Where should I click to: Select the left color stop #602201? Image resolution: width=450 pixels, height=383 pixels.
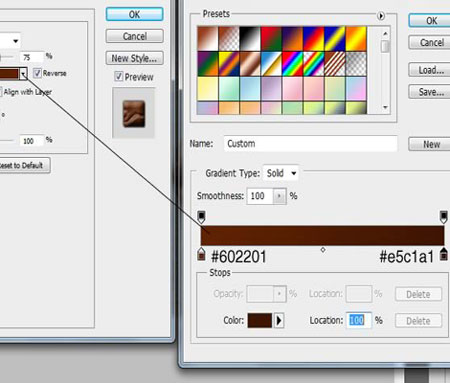pos(201,254)
